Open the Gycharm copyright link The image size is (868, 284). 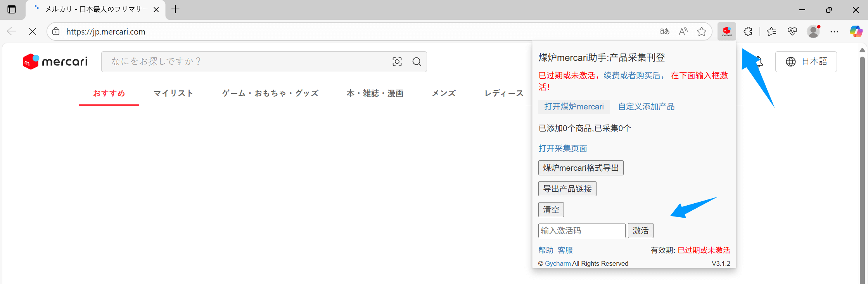[558, 264]
